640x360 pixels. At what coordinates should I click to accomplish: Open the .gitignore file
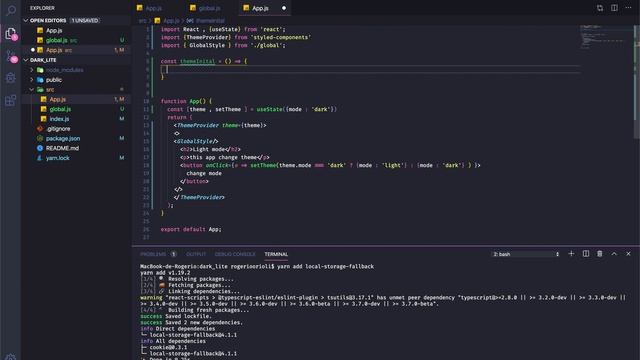58,129
